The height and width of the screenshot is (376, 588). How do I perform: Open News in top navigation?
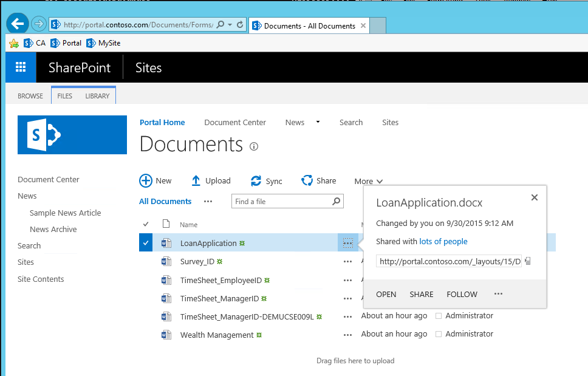[x=295, y=123]
